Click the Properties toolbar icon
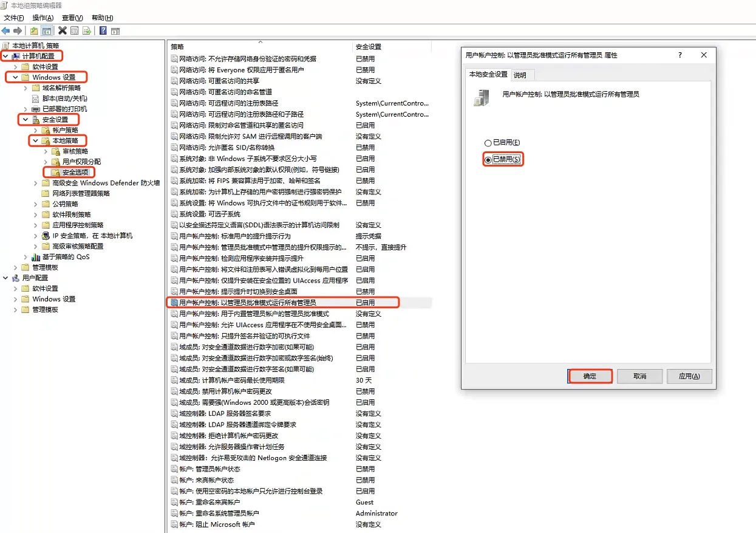 point(75,30)
